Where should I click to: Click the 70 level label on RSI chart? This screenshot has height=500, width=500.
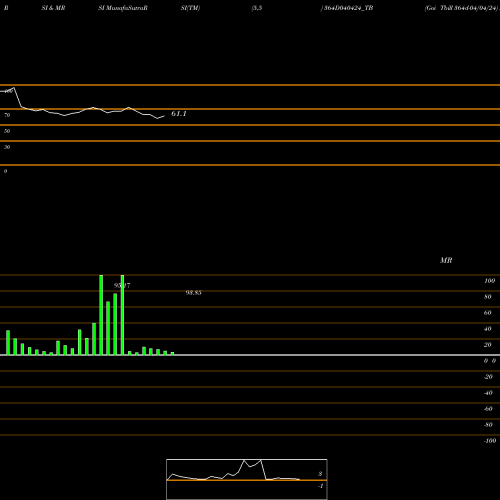coord(7,115)
